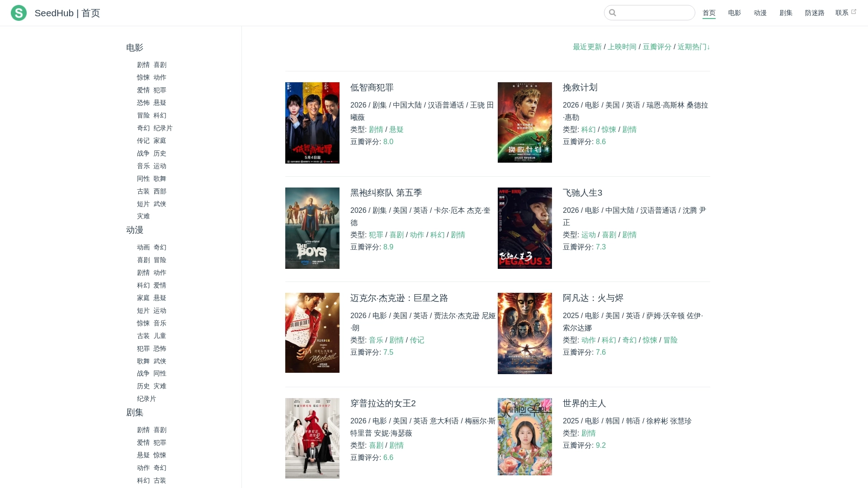Screen dimensions: 868x488
Task: Click 喜剧 tag under 穿普拉达的女王2
Action: pos(376,446)
